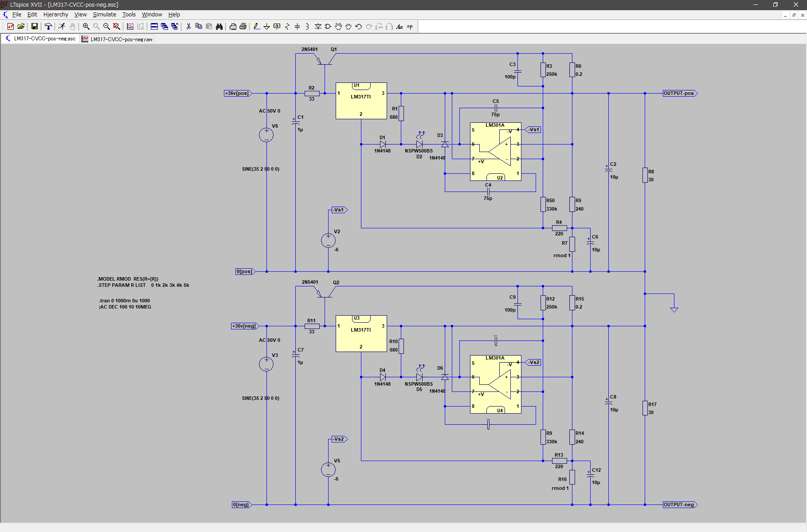The height and width of the screenshot is (532, 807).
Task: Create a new schematic from toolbar
Action: tap(11, 27)
